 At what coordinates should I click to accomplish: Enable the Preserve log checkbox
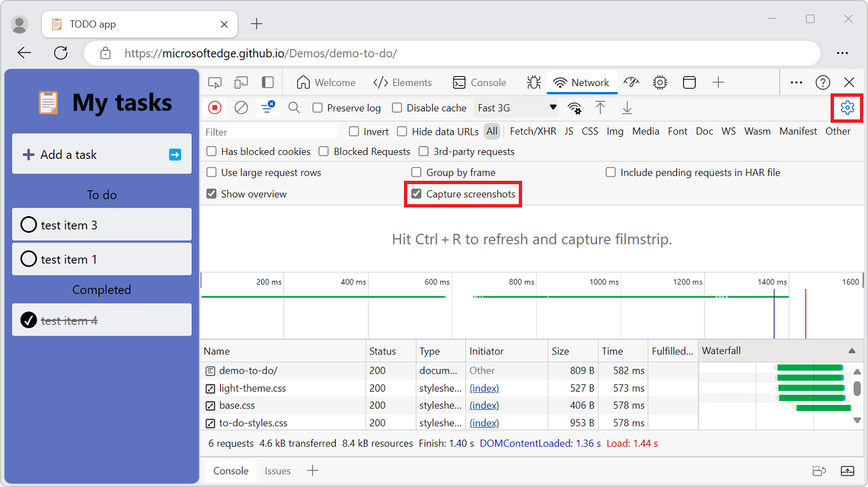coord(318,107)
